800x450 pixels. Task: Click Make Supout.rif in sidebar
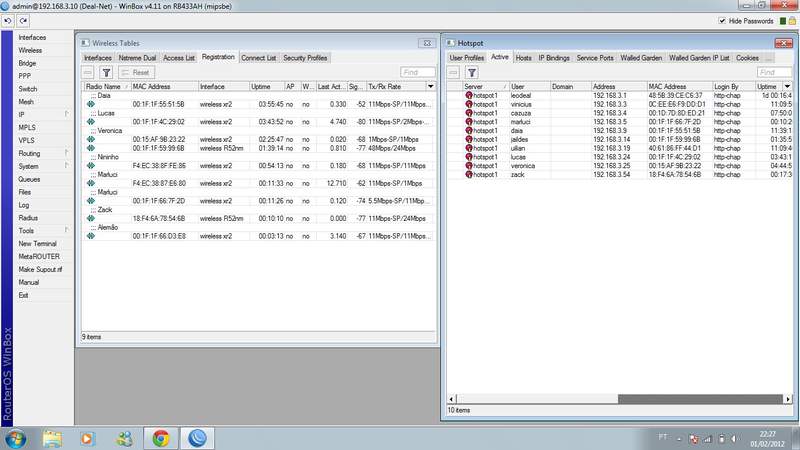[40, 269]
